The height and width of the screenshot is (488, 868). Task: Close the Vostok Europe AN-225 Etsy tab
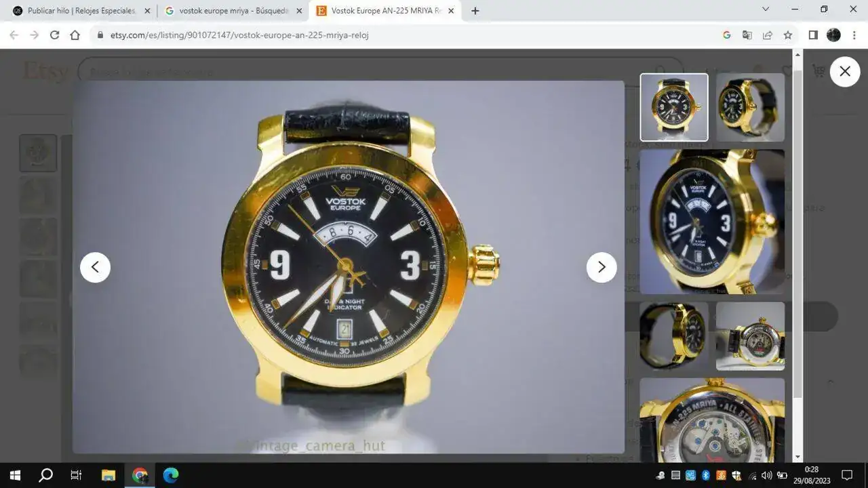451,11
